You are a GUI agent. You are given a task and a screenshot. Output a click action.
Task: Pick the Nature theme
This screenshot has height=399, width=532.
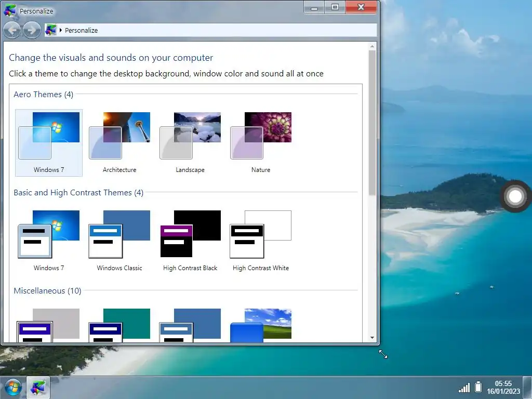(261, 142)
